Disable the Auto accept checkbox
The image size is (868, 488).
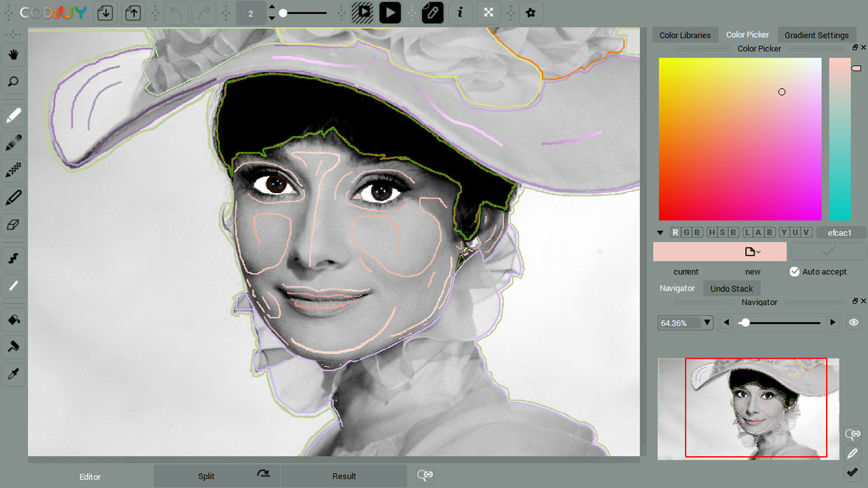click(794, 271)
